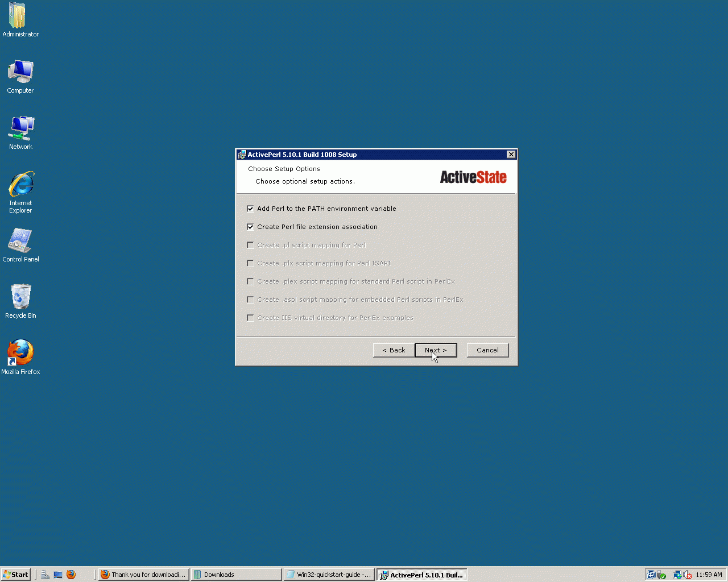Click the ActivePerl 5.10.1 Build 1008 Setup title bar
The width and height of the screenshot is (728, 582).
click(376, 155)
